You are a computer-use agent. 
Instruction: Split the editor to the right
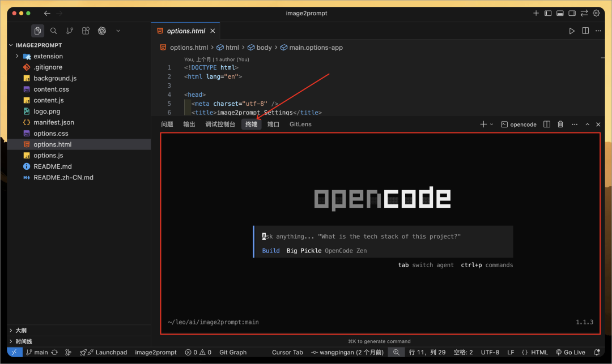(585, 31)
